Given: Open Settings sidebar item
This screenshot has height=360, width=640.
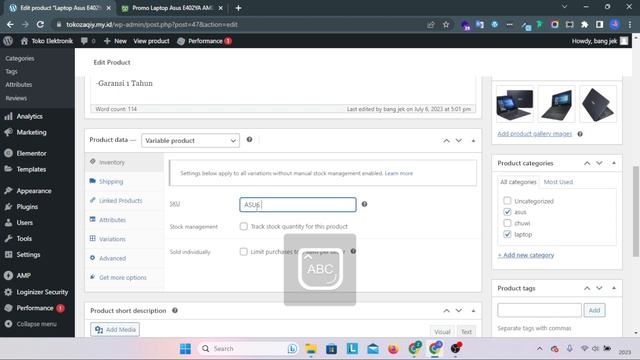Looking at the screenshot, I should [x=28, y=255].
